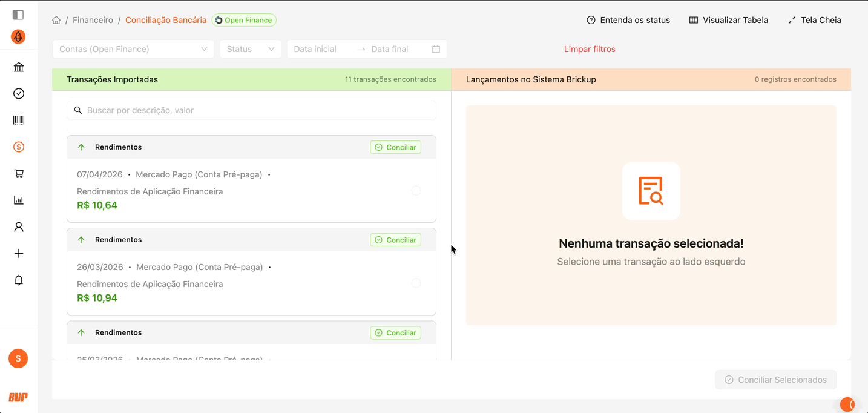The height and width of the screenshot is (413, 868).
Task: Expand the Contas (Open Finance) dropdown
Action: pyautogui.click(x=133, y=49)
